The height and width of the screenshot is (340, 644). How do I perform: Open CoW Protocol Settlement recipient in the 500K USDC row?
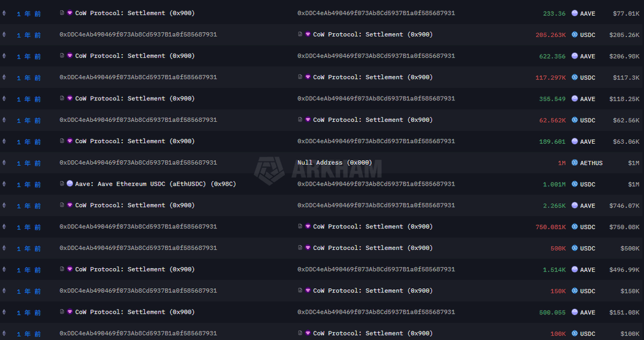(373, 248)
